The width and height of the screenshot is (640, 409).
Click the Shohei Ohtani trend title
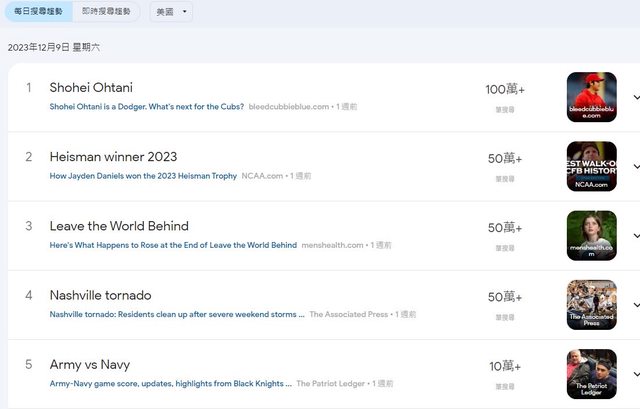coord(91,88)
